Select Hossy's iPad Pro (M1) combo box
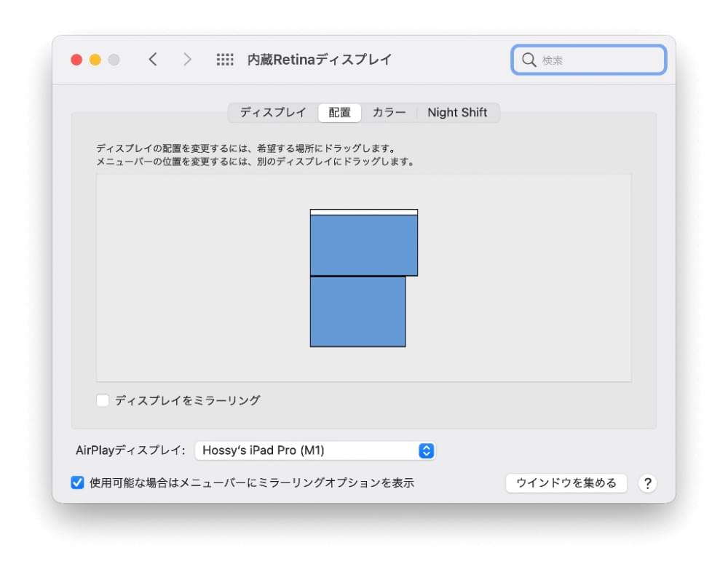Screen dimensions: 728x572 pyautogui.click(x=314, y=450)
